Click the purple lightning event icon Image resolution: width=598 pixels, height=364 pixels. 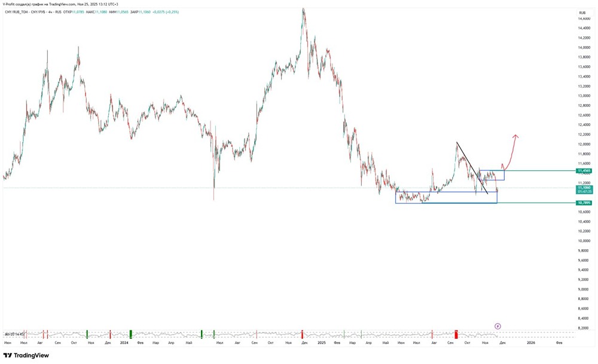(x=498, y=326)
